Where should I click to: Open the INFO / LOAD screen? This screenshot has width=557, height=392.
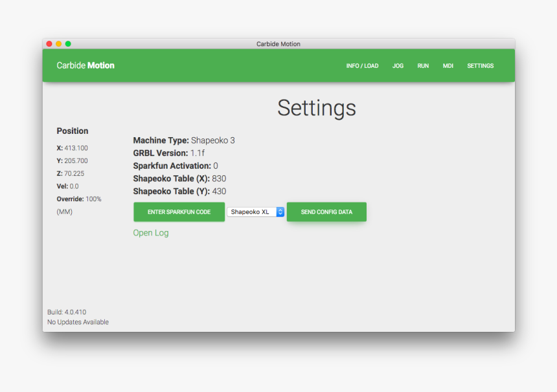[x=362, y=65]
